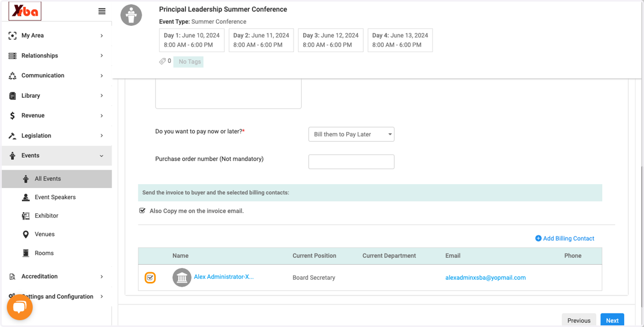Expand Settings and Configuration chevron
This screenshot has height=327, width=644.
[x=101, y=296]
